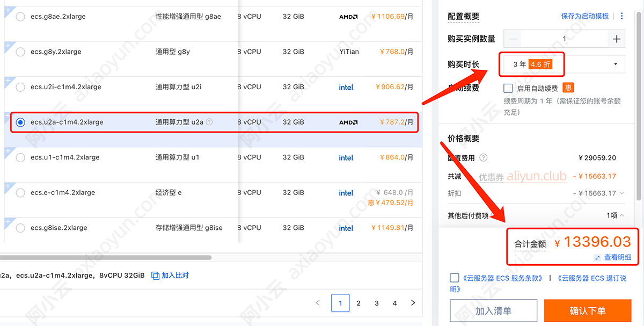Viewport: 644px width, 326px height.
Task: Click the expand icon beside 查看明细
Action: tap(597, 258)
